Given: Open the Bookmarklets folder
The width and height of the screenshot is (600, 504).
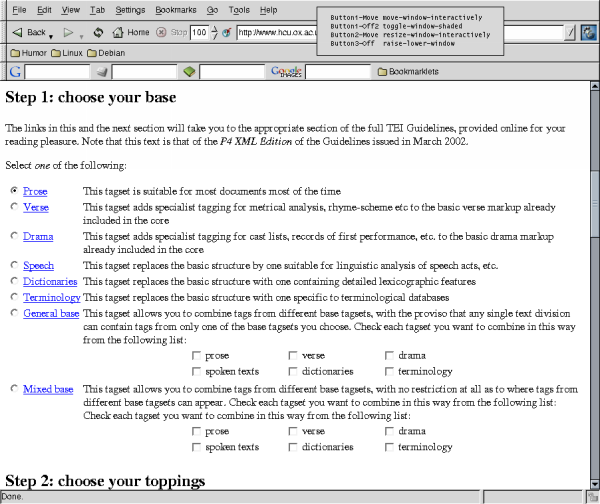Looking at the screenshot, I should coord(407,72).
